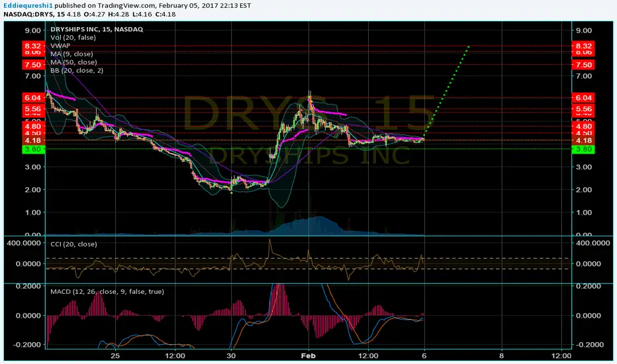Click the MACD (12, 26, close, 9) pane label
Image resolution: width=617 pixels, height=364 pixels.
pos(107,292)
